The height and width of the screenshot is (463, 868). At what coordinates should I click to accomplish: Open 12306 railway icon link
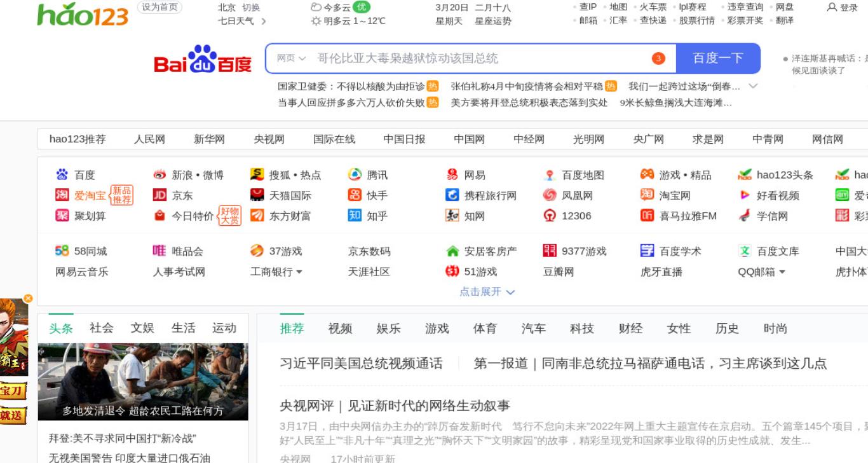(x=550, y=216)
